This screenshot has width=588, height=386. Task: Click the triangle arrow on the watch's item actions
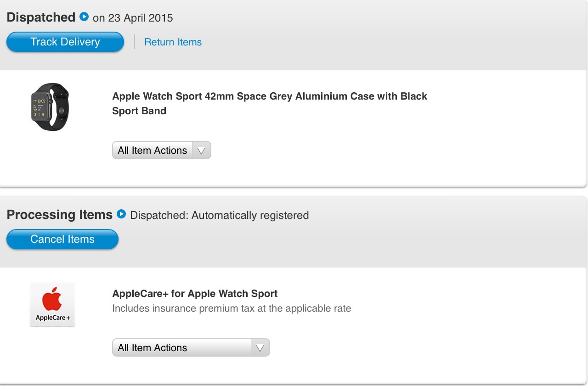pyautogui.click(x=201, y=151)
